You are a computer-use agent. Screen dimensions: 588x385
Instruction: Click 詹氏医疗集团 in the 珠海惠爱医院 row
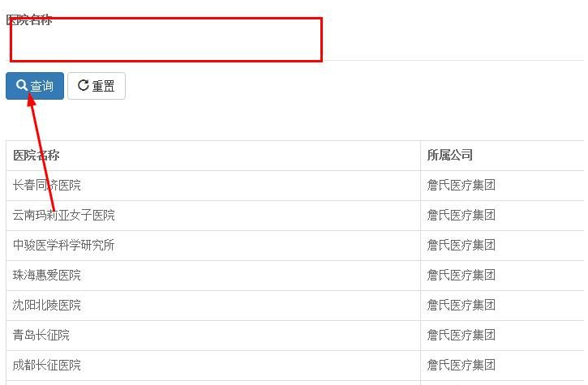coord(461,275)
